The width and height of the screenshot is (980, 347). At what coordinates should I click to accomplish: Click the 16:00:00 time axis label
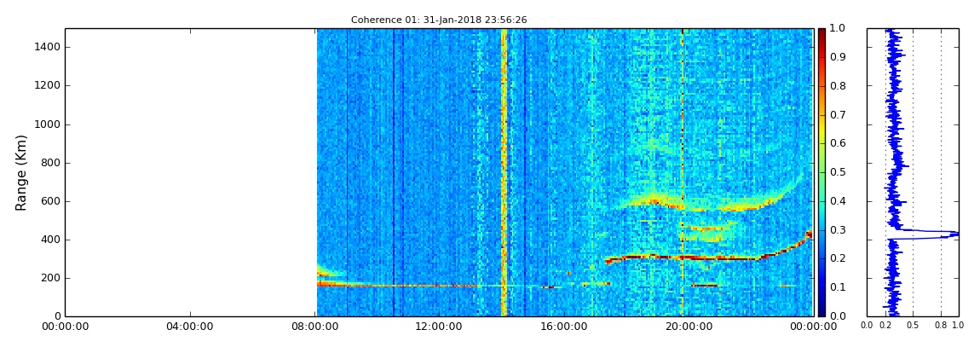click(x=565, y=327)
